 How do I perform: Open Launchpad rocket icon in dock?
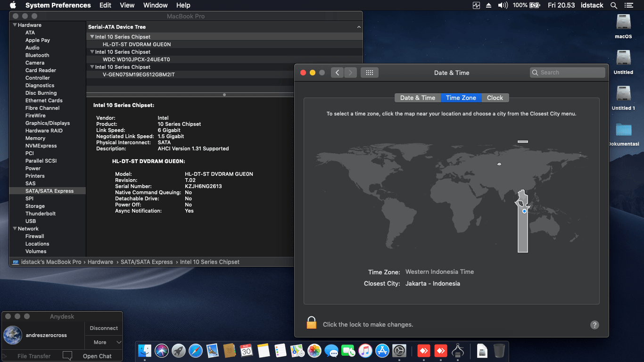point(179,350)
